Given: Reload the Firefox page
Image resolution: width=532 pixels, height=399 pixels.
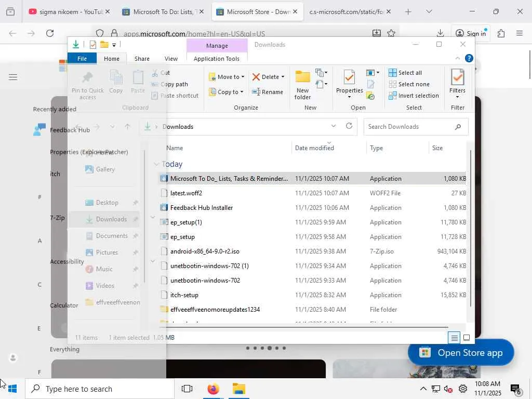Looking at the screenshot, I should pyautogui.click(x=50, y=33).
